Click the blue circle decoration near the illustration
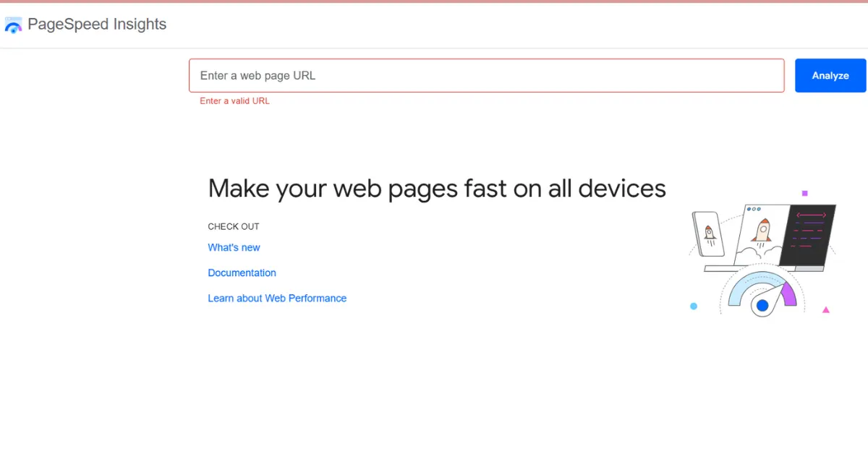 pyautogui.click(x=694, y=306)
